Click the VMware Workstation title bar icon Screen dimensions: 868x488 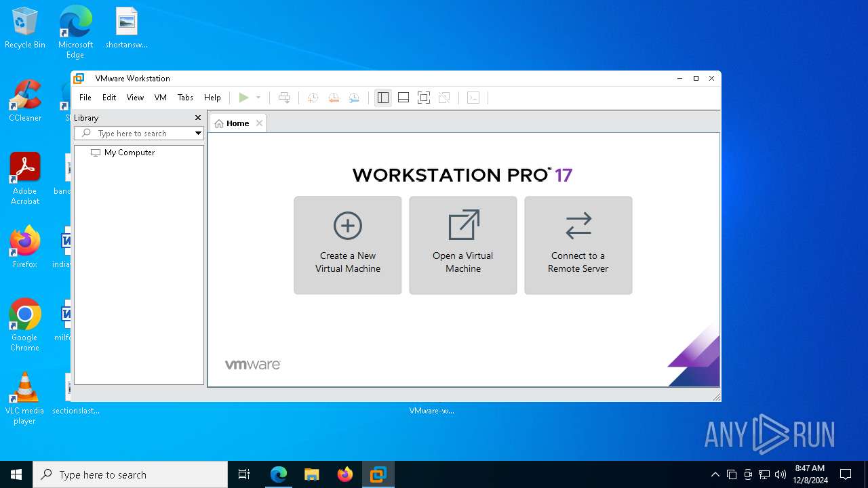click(79, 79)
